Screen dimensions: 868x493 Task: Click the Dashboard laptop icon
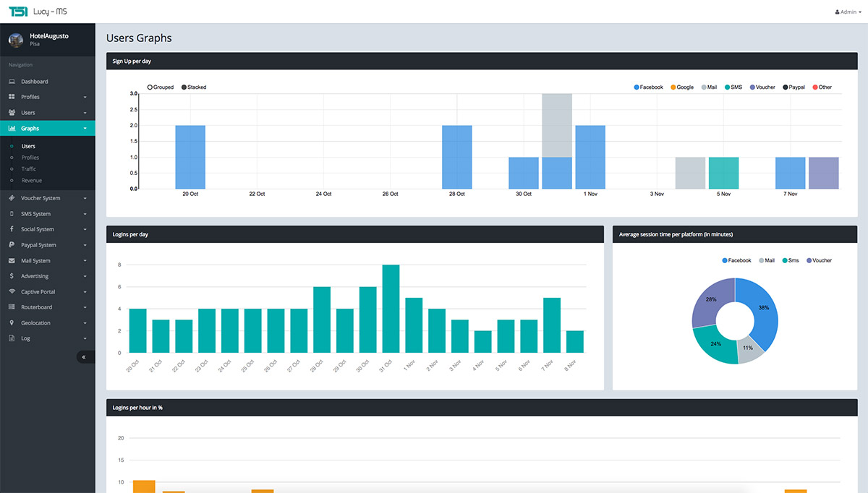coord(12,82)
